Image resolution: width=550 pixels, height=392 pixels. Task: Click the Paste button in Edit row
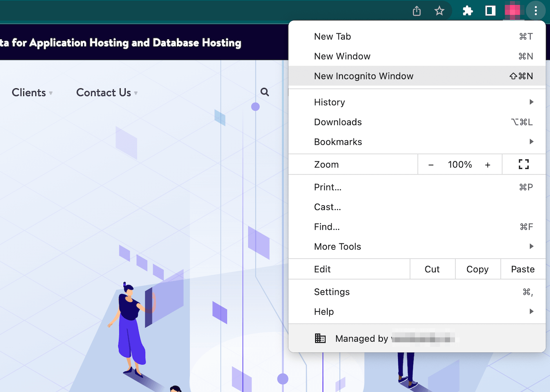coord(522,269)
